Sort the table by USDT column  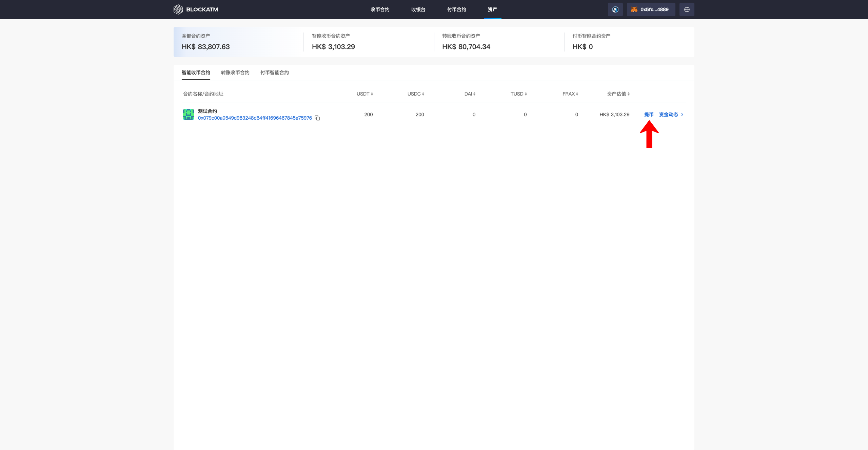[365, 94]
